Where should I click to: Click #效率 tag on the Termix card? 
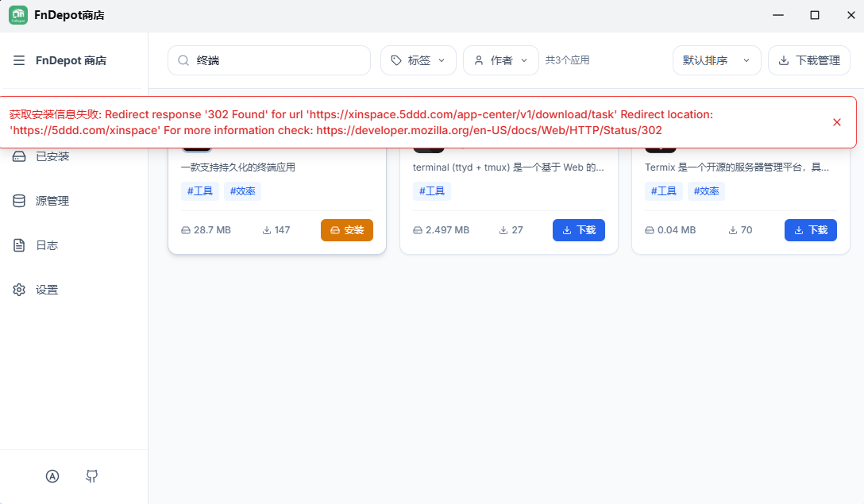pos(707,191)
